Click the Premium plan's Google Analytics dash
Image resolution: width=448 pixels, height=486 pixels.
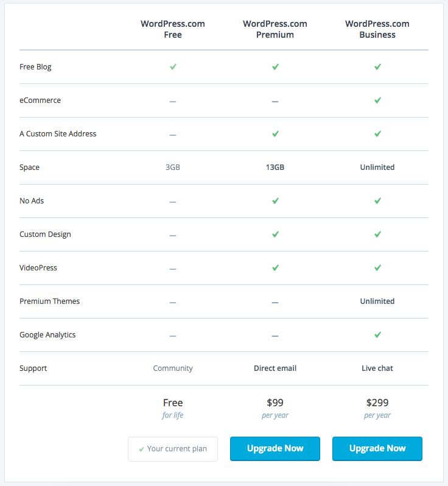pyautogui.click(x=275, y=336)
